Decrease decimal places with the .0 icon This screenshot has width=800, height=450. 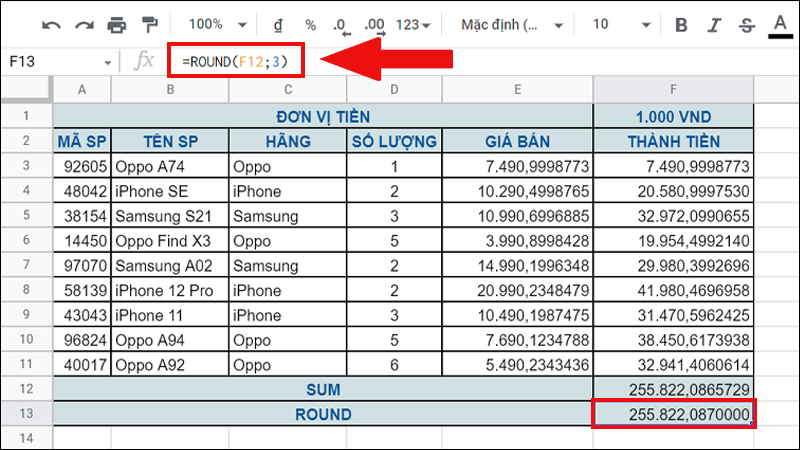(x=341, y=24)
